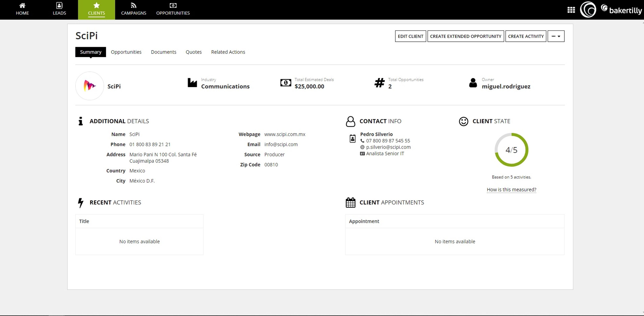Viewport: 644px width, 316px height.
Task: Click the miguel.rodriguez owner name
Action: pyautogui.click(x=506, y=87)
